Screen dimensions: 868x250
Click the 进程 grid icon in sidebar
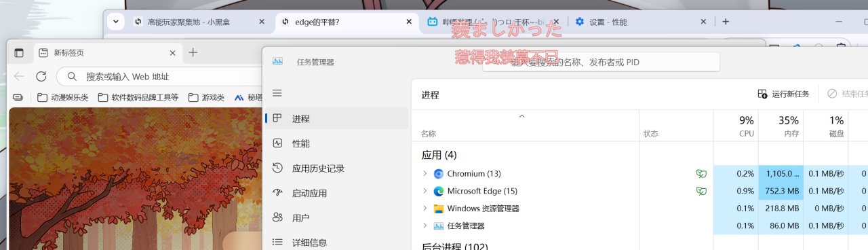(277, 118)
